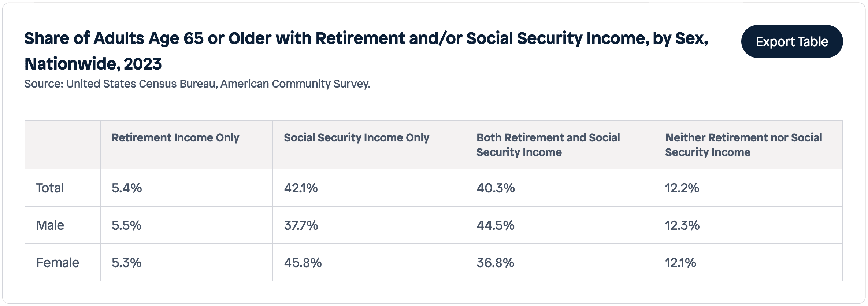Click the Export Table button
This screenshot has width=868, height=306.
[x=792, y=41]
